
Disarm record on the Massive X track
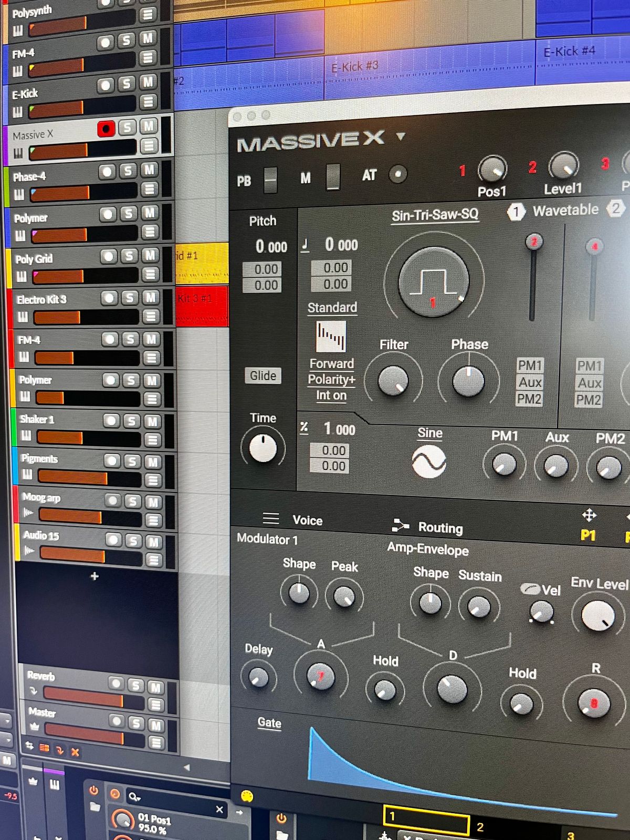(106, 129)
